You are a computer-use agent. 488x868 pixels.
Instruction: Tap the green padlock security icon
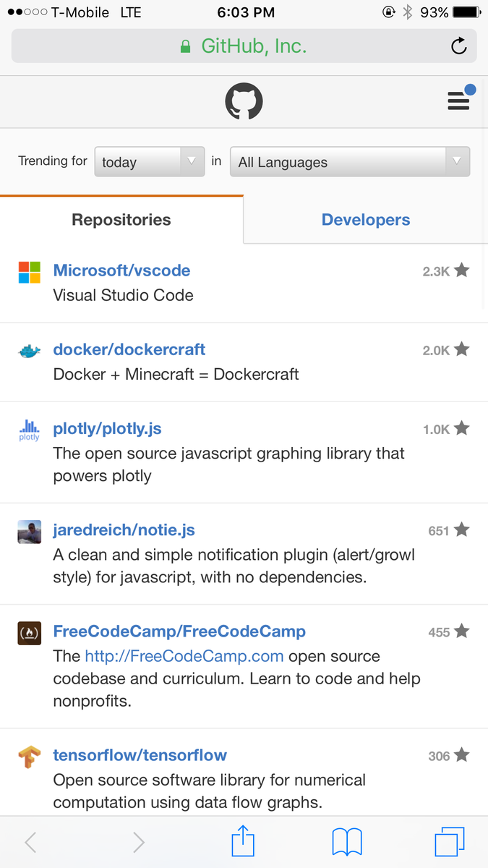click(x=186, y=47)
